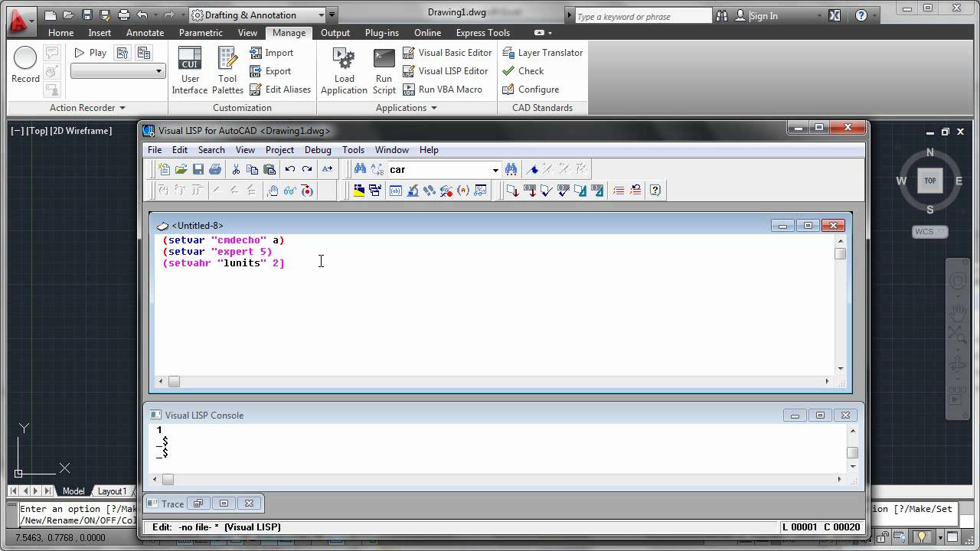Click the Complete Word icon
Image resolution: width=980 pixels, height=551 pixels.
(x=328, y=169)
